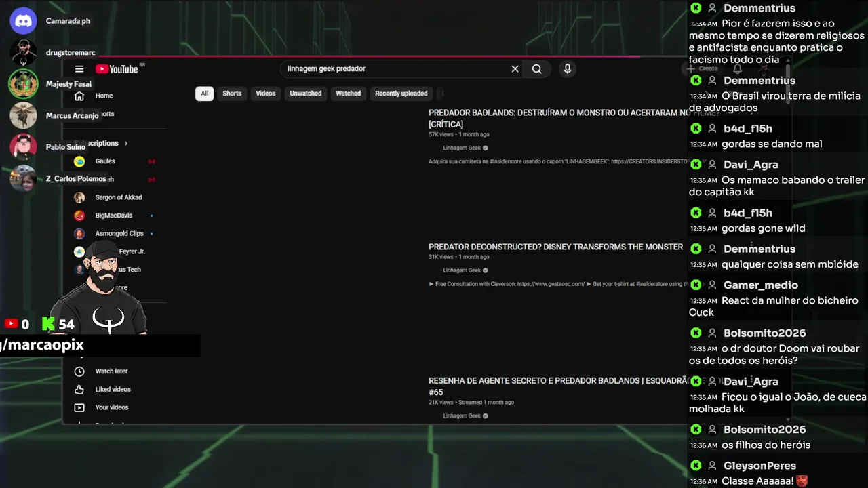Screen dimensions: 868x488
Task: Click the Create button at top right
Action: (x=703, y=68)
